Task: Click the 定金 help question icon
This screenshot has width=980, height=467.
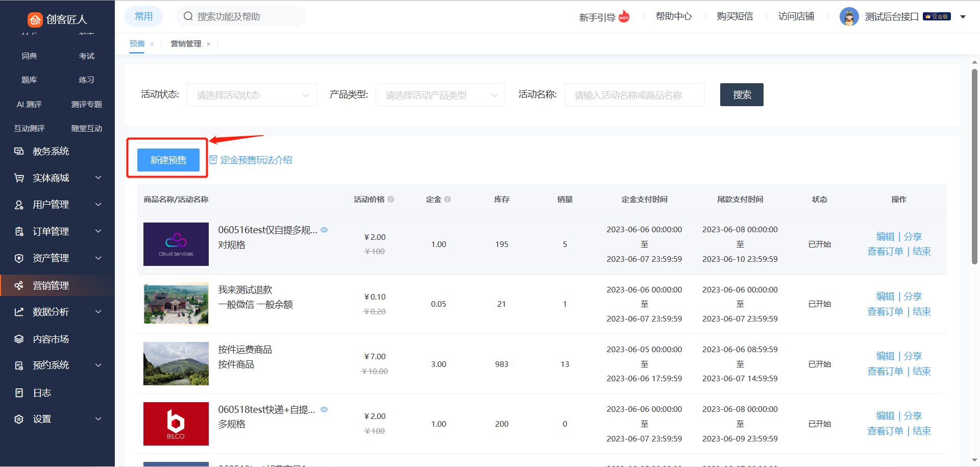Action: 448,200
